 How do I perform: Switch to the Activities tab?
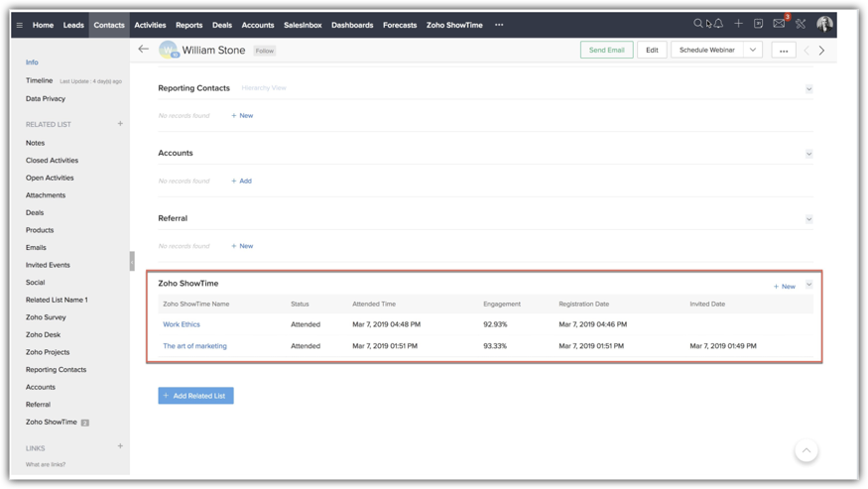tap(150, 25)
